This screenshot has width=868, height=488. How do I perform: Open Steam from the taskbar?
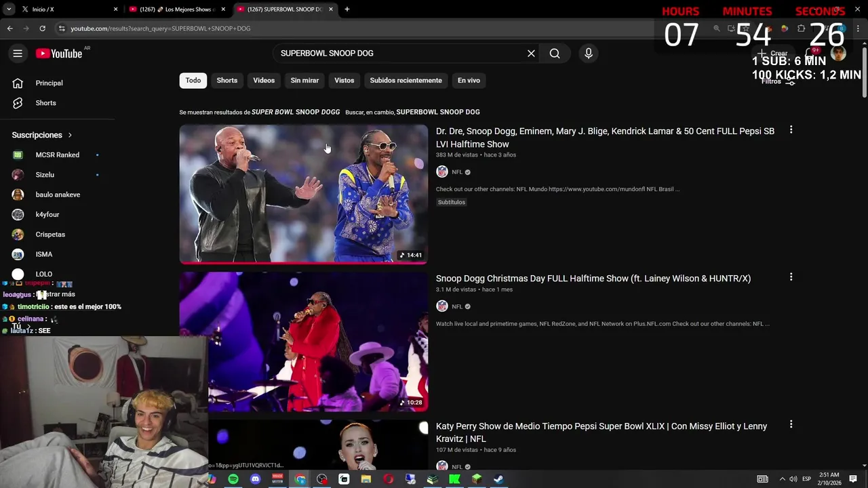(x=498, y=479)
